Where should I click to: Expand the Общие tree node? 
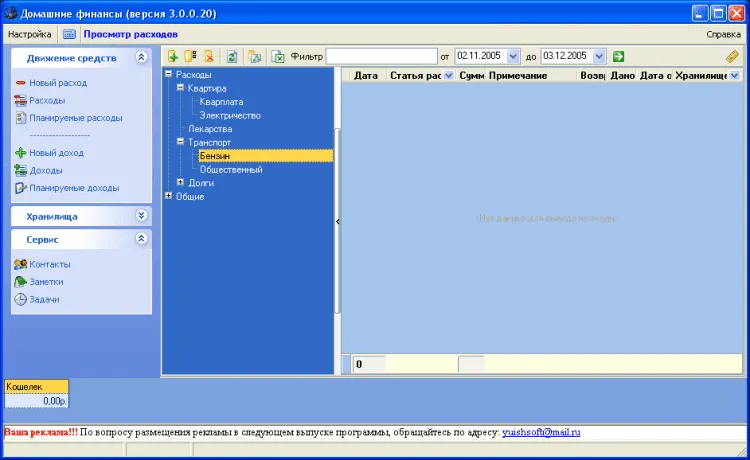click(168, 196)
